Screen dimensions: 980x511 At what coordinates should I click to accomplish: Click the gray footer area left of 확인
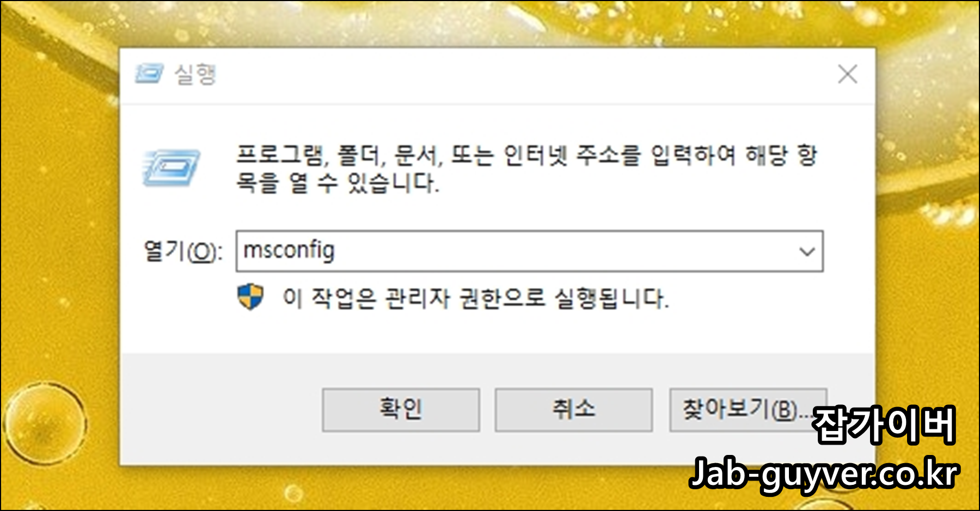click(x=218, y=410)
